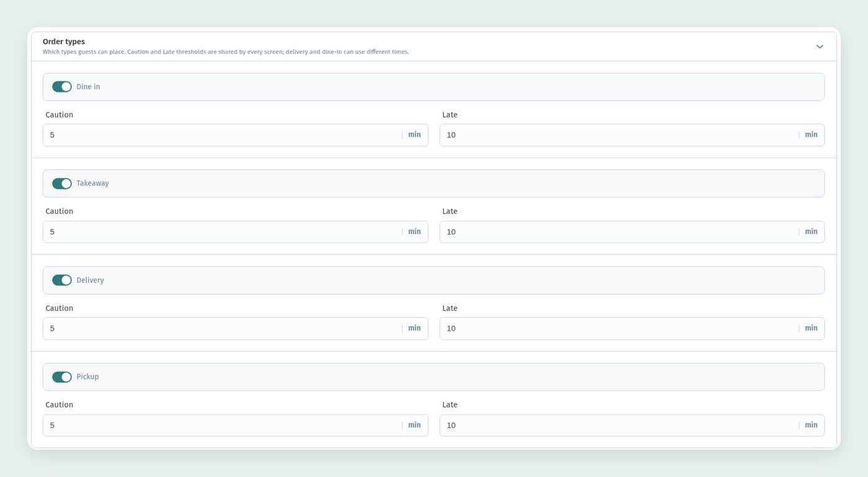Click the "Caution" label under Dine in
Screen dimensions: 868x477
pos(60,115)
